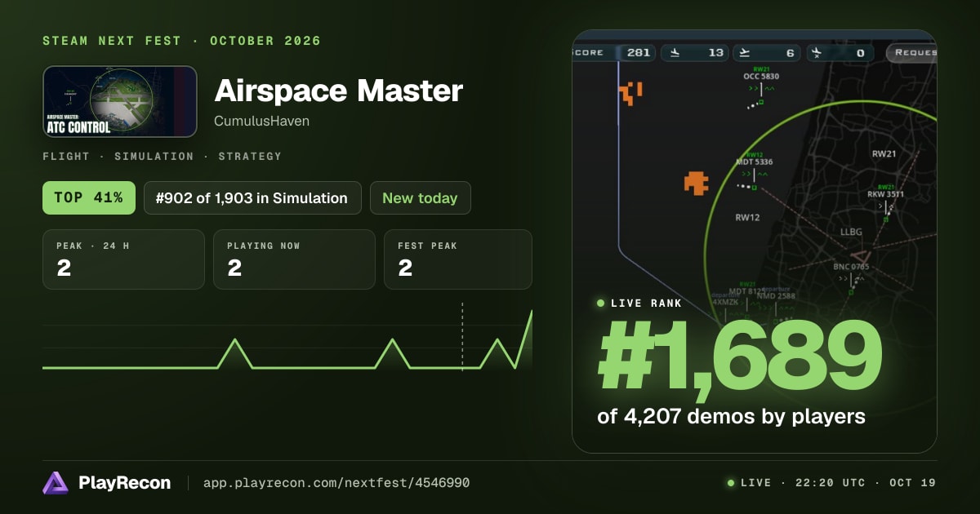Click the MDT 8124 flight label
This screenshot has width=980, height=514.
[x=746, y=290]
